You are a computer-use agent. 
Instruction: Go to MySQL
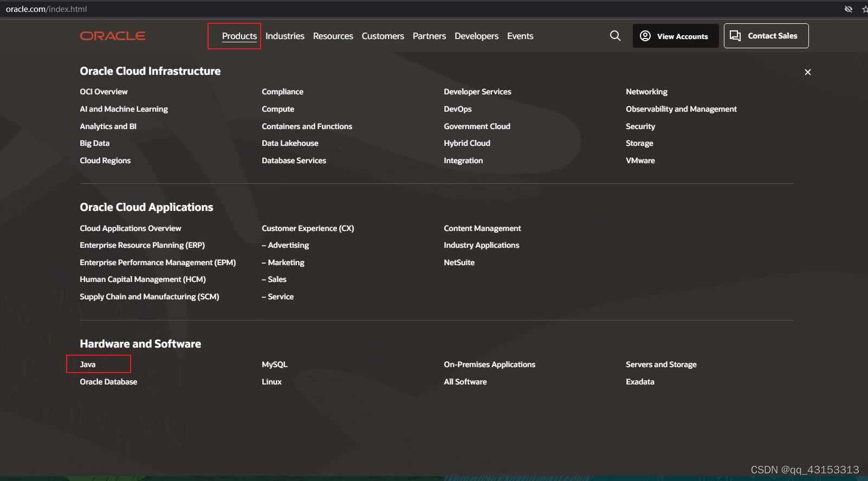pyautogui.click(x=274, y=364)
